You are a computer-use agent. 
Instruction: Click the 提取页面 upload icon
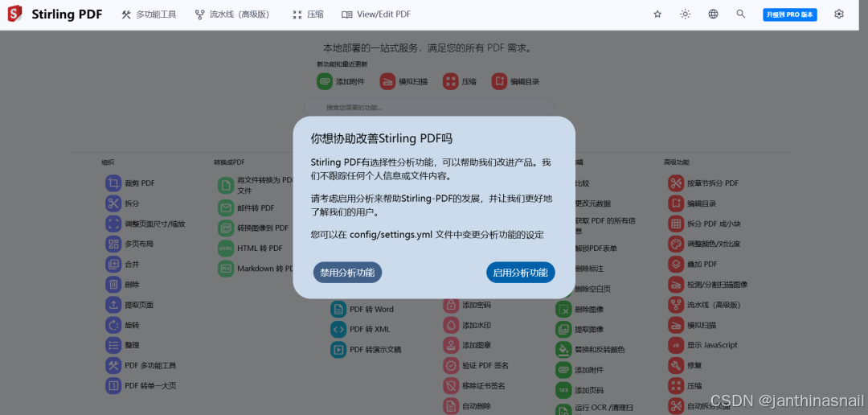tap(113, 305)
